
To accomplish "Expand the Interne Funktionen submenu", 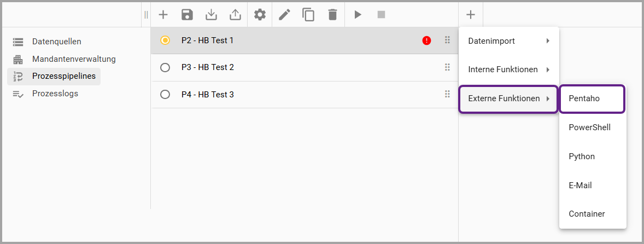I will [508, 69].
